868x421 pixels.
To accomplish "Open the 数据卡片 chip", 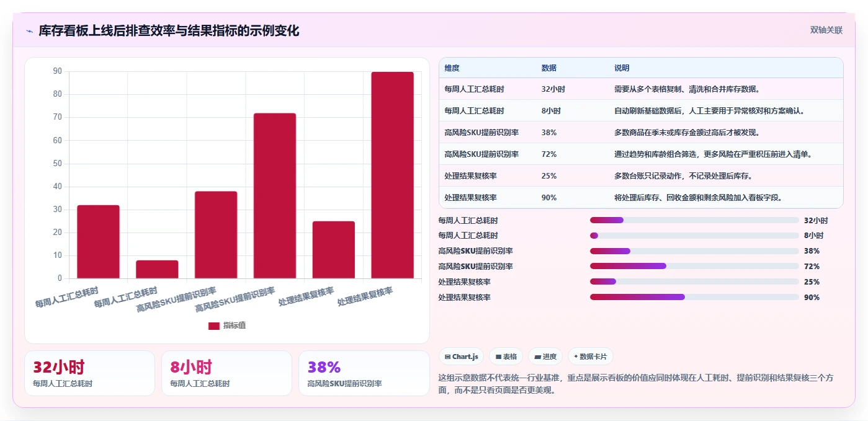I will pyautogui.click(x=591, y=357).
